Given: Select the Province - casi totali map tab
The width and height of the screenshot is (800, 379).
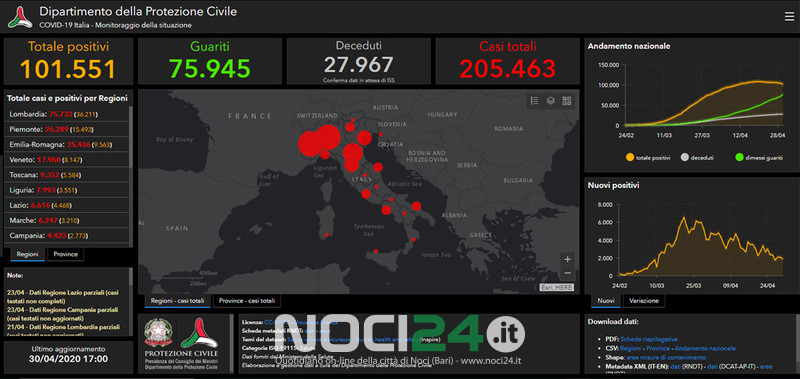Looking at the screenshot, I should [x=247, y=301].
